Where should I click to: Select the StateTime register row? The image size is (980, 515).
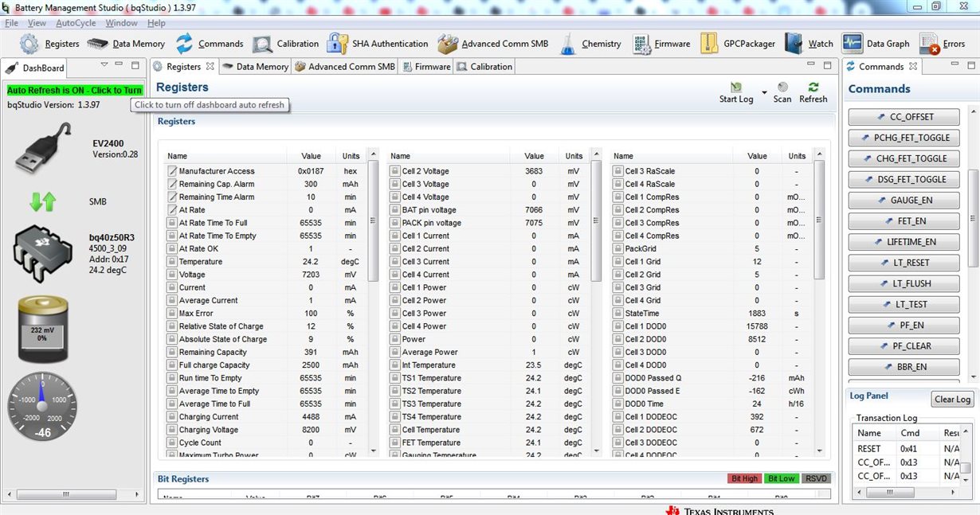[712, 314]
